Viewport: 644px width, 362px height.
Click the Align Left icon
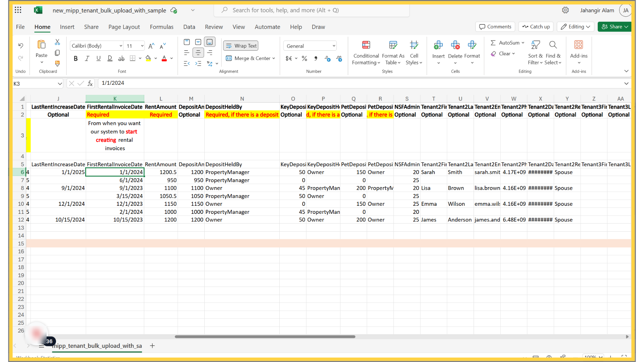(187, 53)
